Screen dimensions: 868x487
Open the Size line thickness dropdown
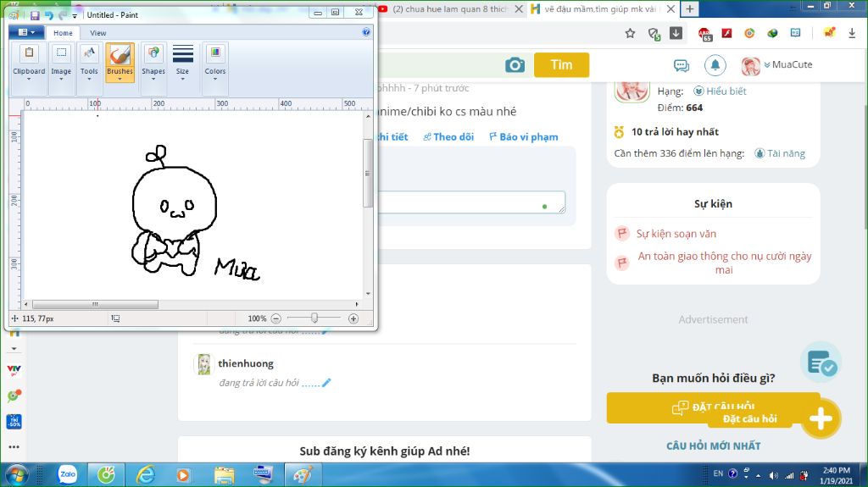[183, 63]
